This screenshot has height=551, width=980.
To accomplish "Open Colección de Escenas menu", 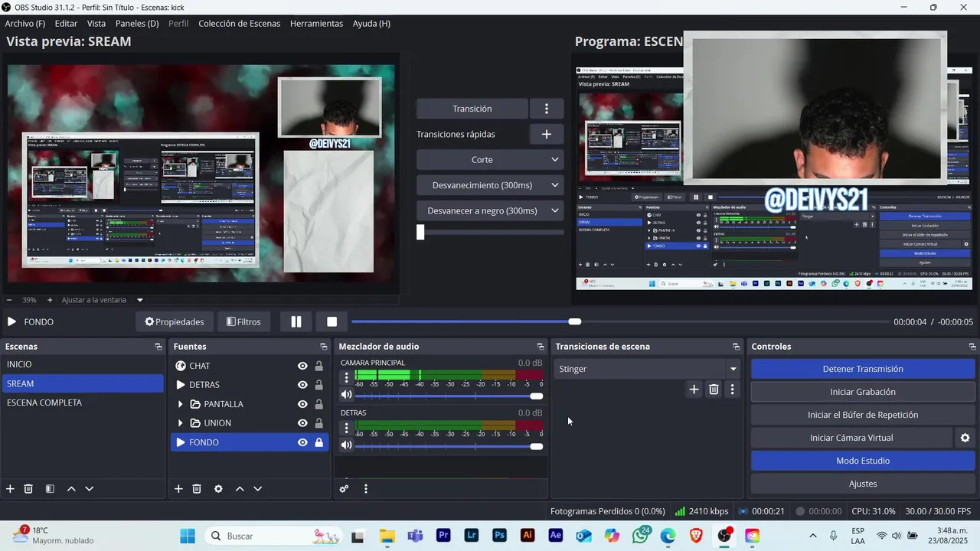I will point(240,24).
